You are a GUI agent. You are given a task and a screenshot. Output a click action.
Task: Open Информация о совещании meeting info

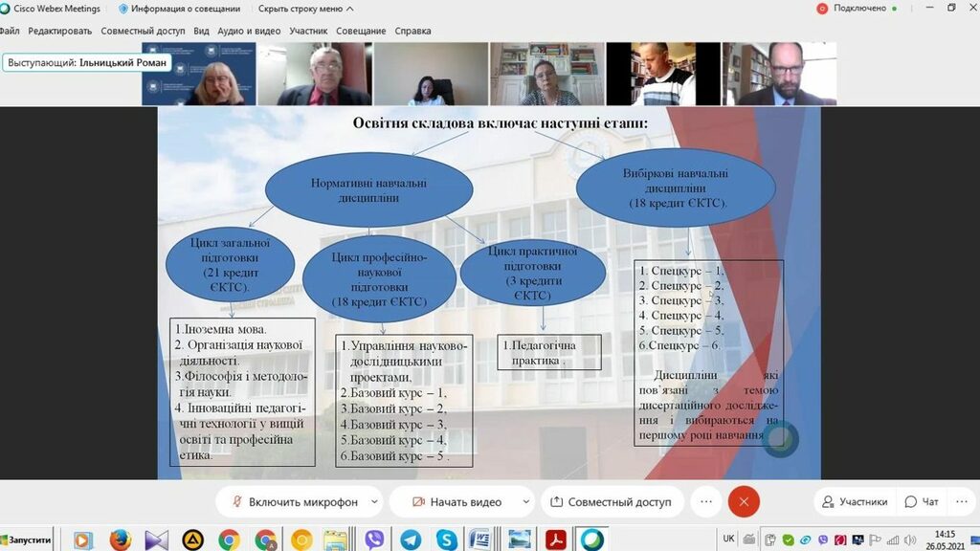click(x=177, y=9)
